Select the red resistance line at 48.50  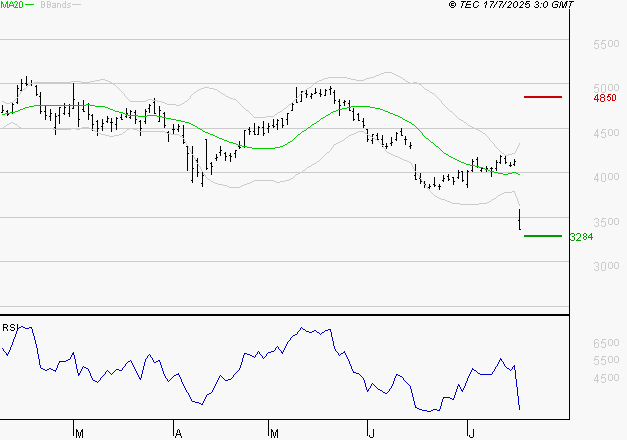543,97
